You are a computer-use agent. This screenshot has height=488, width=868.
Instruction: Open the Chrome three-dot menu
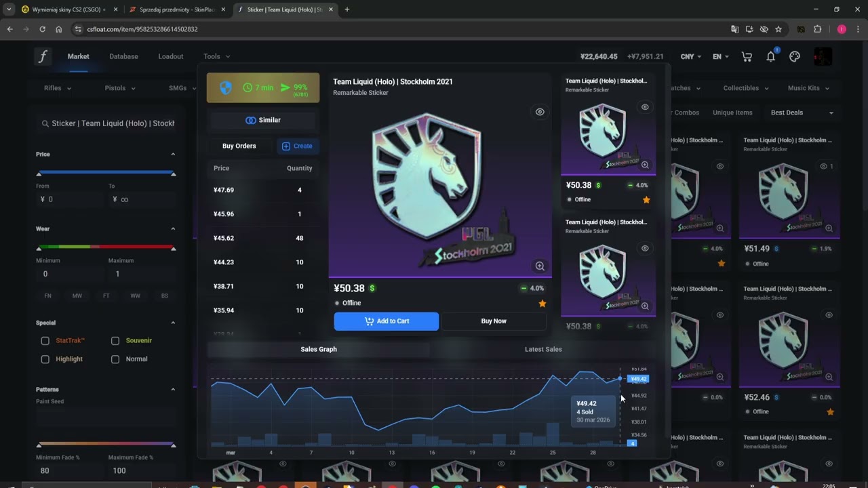857,29
